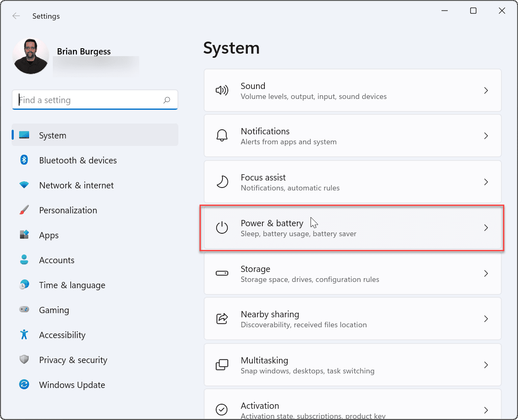Click the Notifications bell icon
This screenshot has width=518, height=420.
[x=222, y=136]
